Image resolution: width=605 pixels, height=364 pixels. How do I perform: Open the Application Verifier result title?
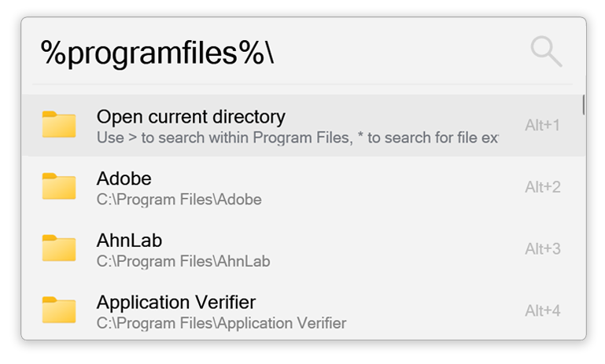(x=176, y=303)
